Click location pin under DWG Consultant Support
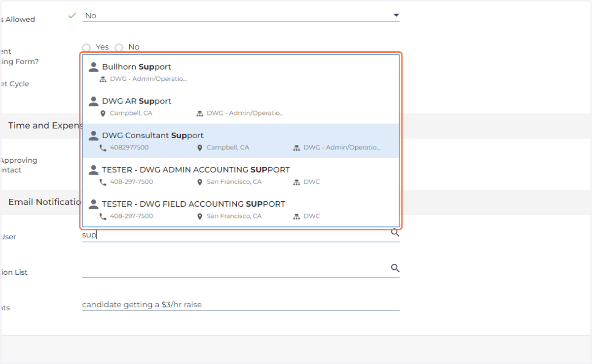The image size is (592, 364). (200, 147)
